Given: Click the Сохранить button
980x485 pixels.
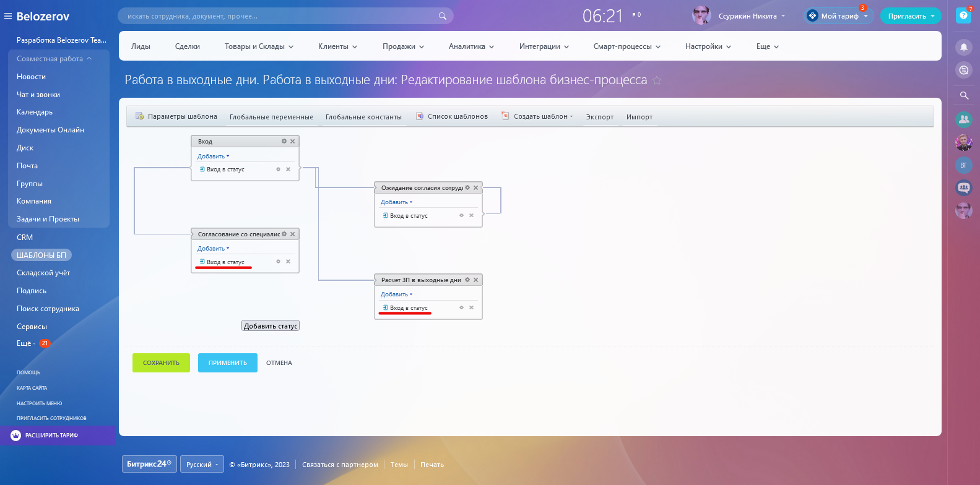Looking at the screenshot, I should tap(161, 363).
